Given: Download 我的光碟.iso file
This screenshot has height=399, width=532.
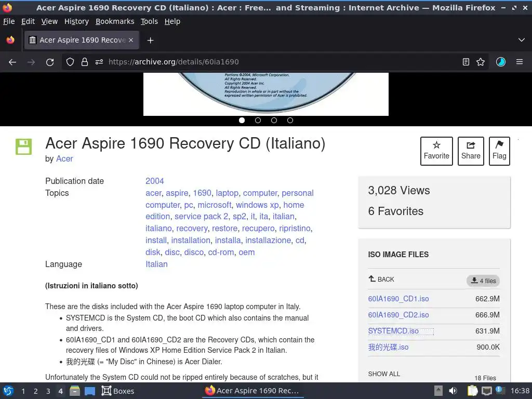Looking at the screenshot, I should (x=388, y=347).
